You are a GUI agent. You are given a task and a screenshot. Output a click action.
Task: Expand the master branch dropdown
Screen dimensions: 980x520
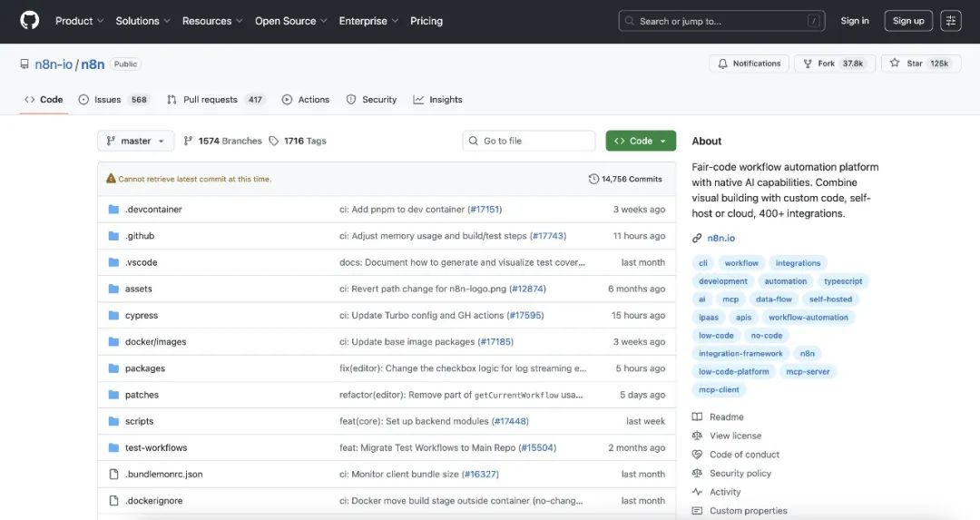tap(135, 141)
